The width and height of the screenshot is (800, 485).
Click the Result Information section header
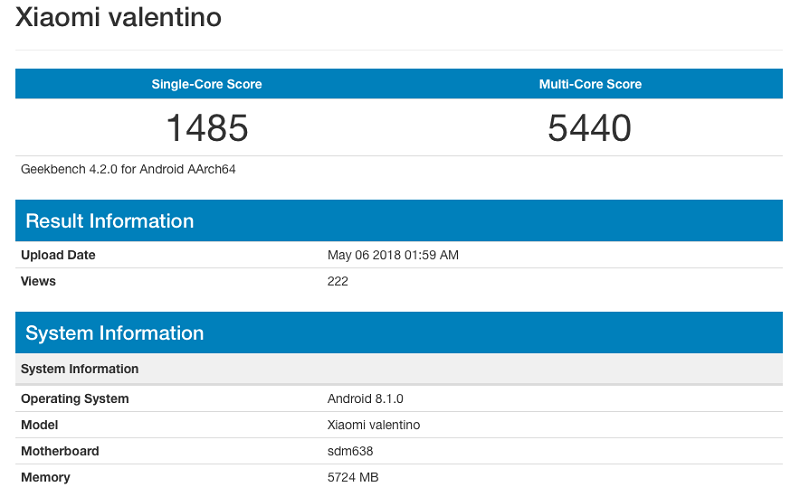109,221
